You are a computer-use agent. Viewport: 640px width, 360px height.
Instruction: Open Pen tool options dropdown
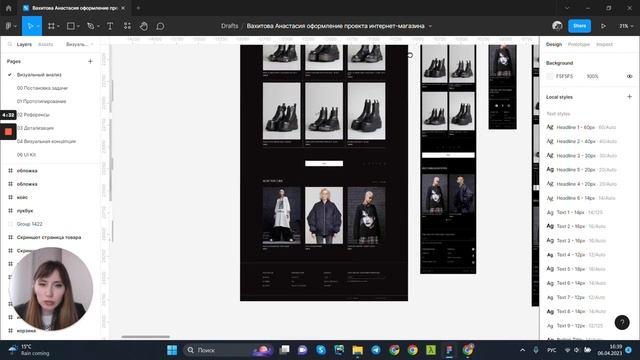click(x=98, y=26)
